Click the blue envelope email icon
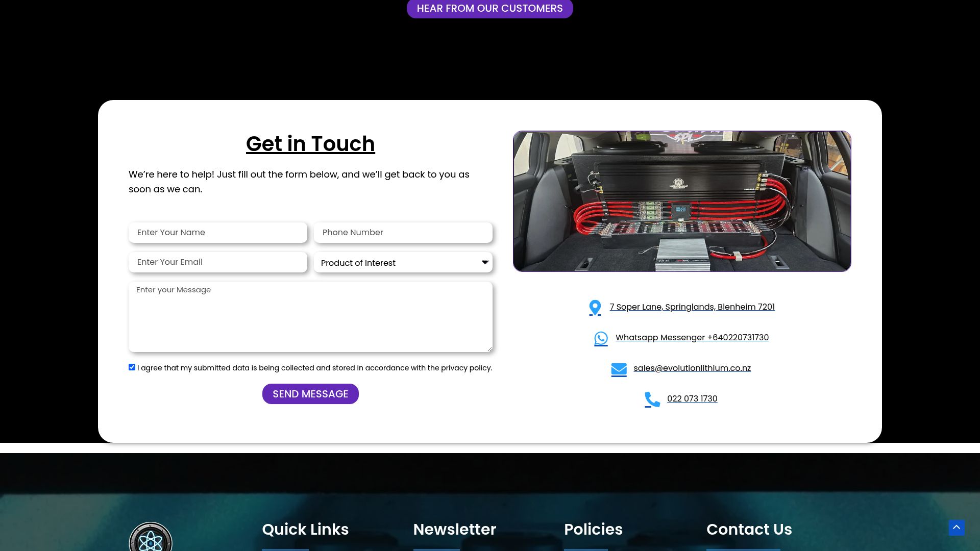 click(x=619, y=369)
